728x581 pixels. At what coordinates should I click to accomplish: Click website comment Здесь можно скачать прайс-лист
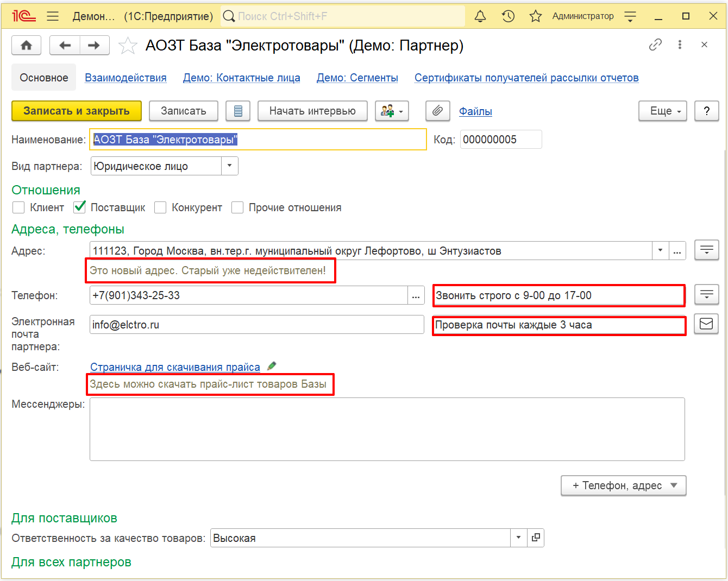click(x=208, y=384)
